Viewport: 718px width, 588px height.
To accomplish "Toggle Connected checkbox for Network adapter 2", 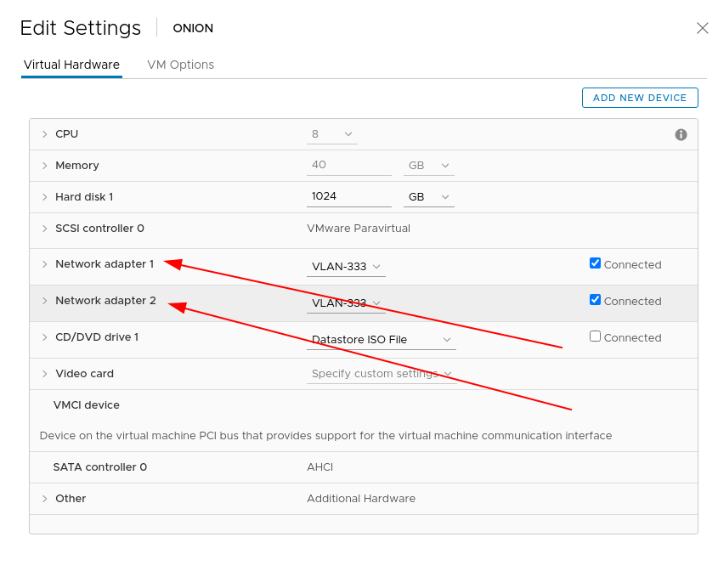I will pos(595,300).
